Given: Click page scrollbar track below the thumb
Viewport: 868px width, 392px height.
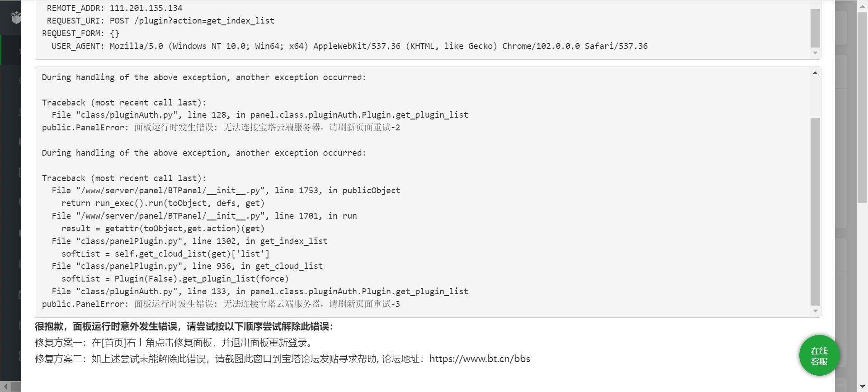Looking at the screenshot, I should click(863, 292).
